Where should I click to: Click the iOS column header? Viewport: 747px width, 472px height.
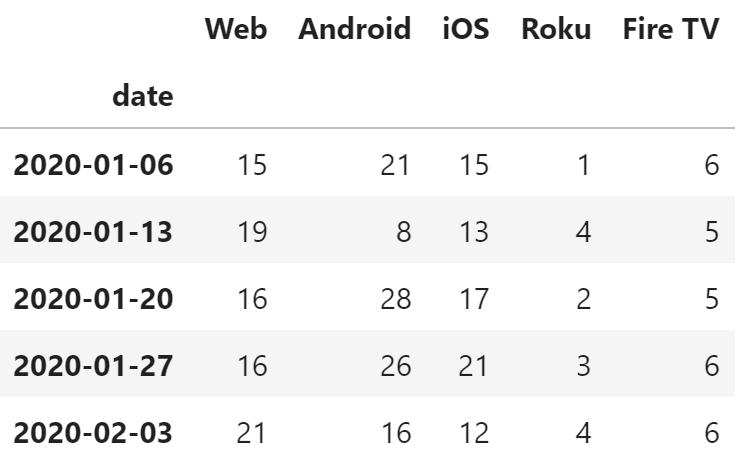(465, 30)
